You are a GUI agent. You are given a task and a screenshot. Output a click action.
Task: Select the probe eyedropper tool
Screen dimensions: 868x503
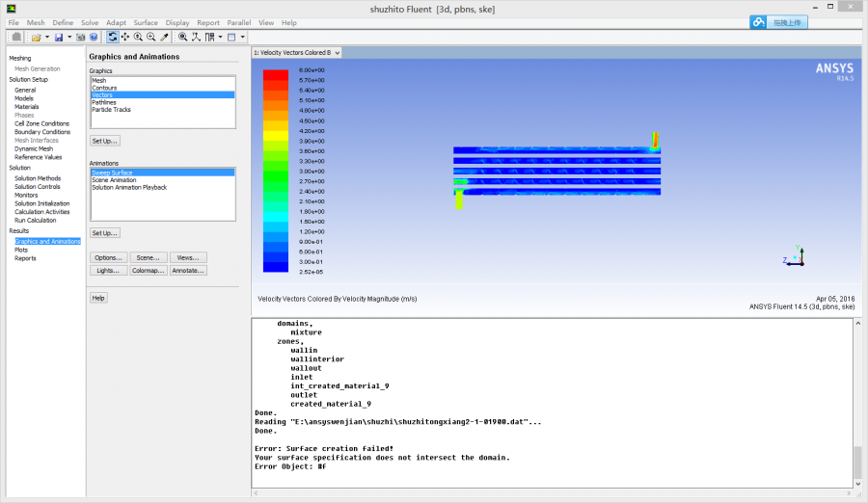pyautogui.click(x=164, y=37)
